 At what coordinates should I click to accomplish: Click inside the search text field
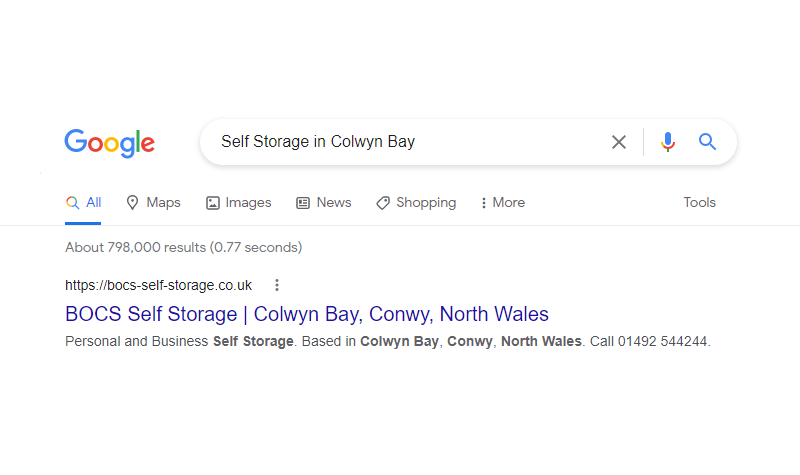[x=408, y=142]
